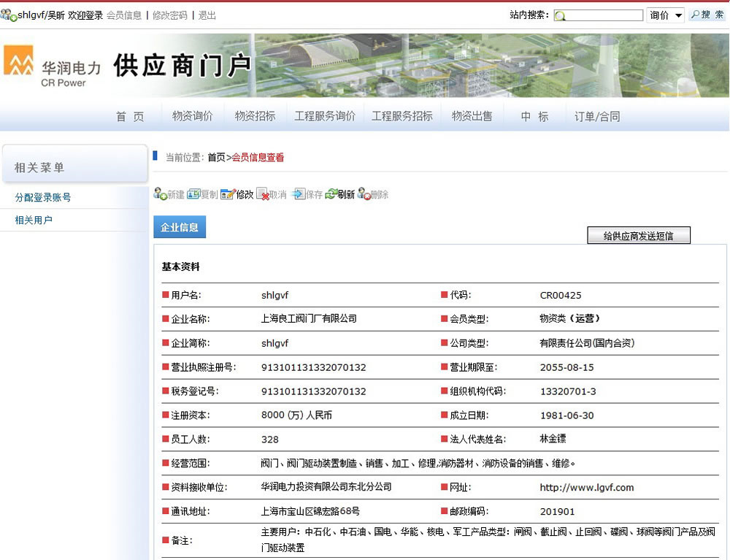The width and height of the screenshot is (730, 560).
Task: Click the 搜索 magnifier search icon
Action: [705, 15]
